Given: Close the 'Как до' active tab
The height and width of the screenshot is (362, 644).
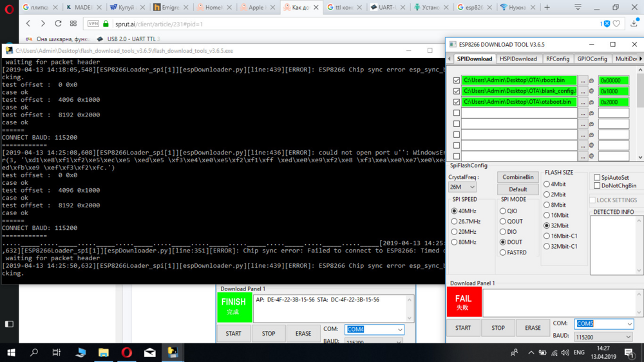Looking at the screenshot, I should [316, 7].
